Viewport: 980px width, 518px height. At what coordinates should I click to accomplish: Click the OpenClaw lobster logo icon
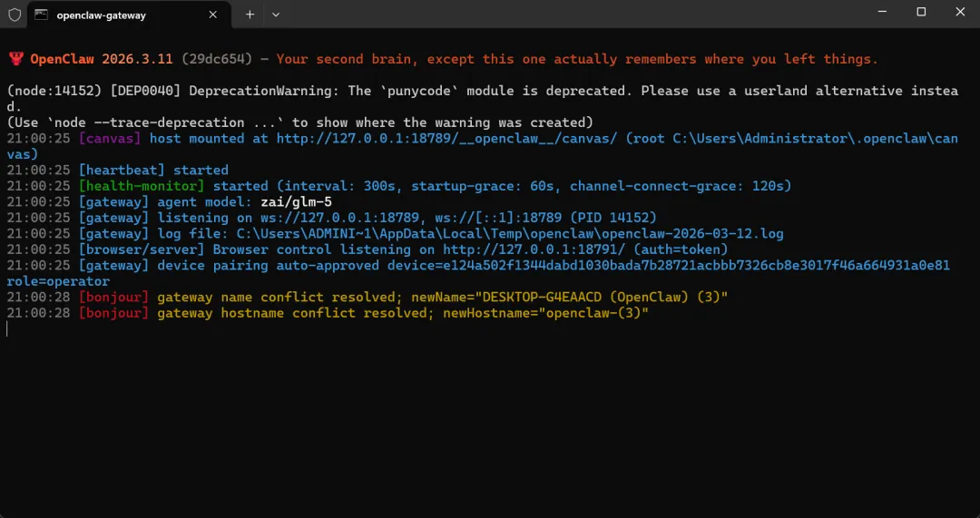coord(16,59)
